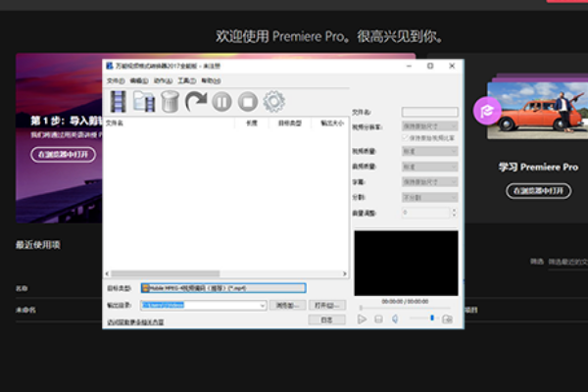This screenshot has width=588, height=392.
Task: Open the 工具 Tools menu in converter
Action: [187, 81]
